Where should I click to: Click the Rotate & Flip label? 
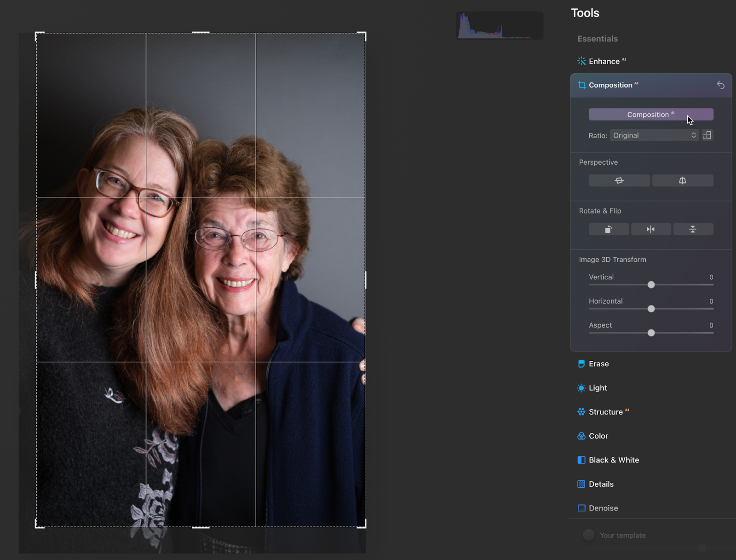tap(600, 211)
